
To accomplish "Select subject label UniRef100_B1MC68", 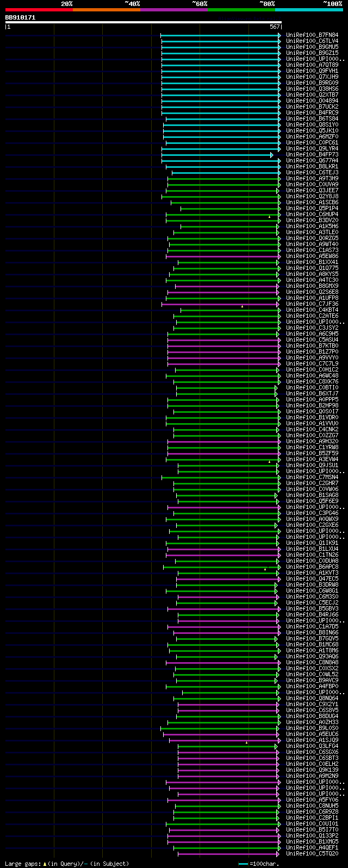I will coord(312,644).
